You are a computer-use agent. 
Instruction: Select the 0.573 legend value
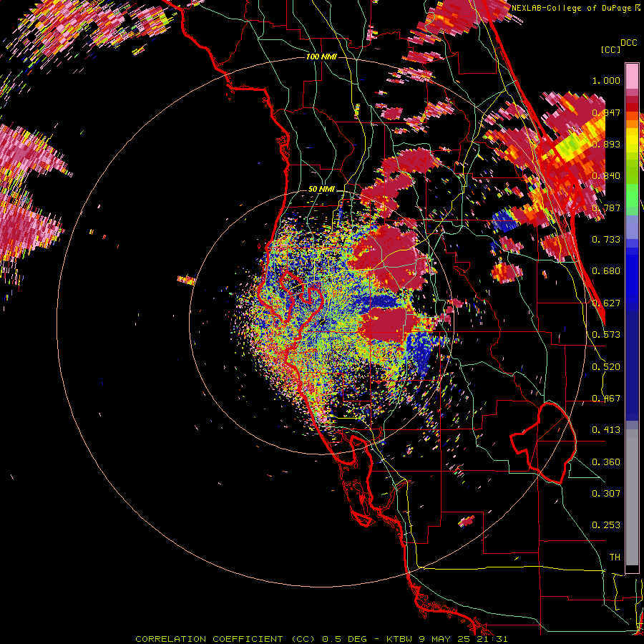(x=606, y=335)
